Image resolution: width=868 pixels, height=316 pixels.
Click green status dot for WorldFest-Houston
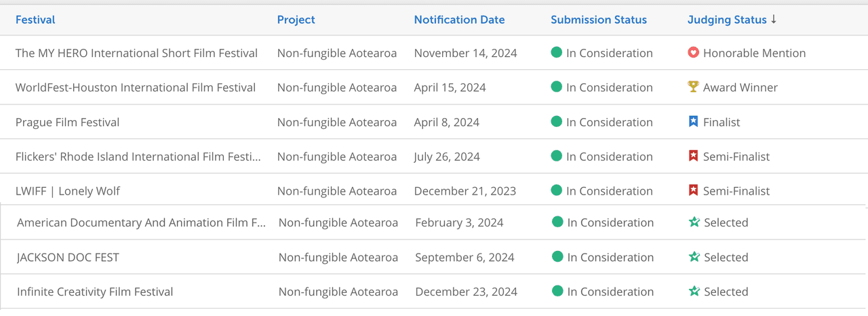point(557,87)
